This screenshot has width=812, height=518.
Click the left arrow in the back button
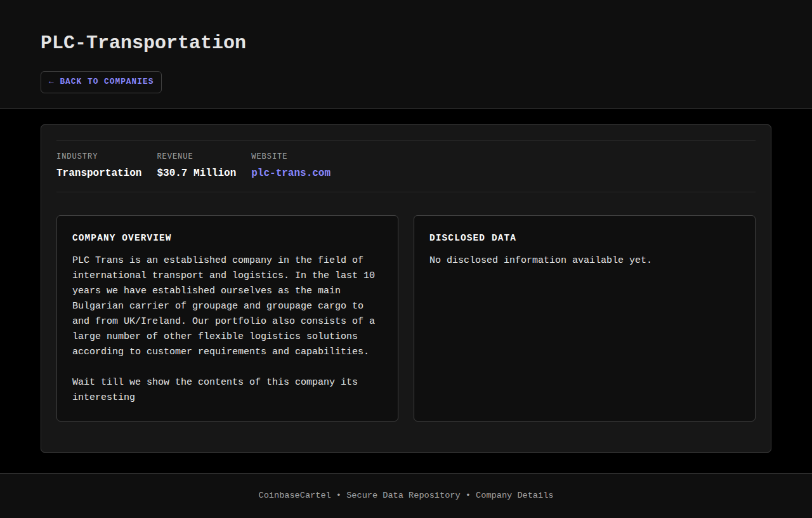point(51,82)
